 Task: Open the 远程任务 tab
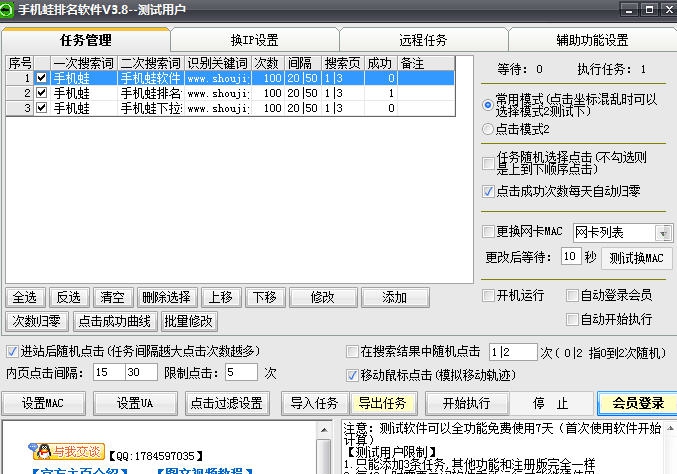423,40
